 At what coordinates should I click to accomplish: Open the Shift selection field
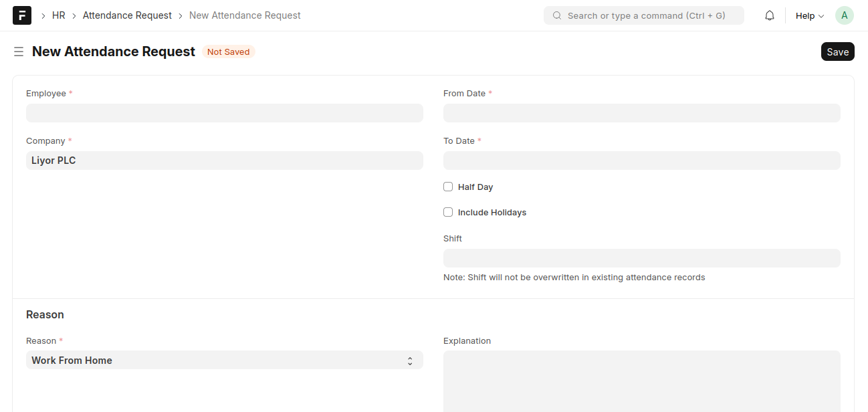click(641, 258)
